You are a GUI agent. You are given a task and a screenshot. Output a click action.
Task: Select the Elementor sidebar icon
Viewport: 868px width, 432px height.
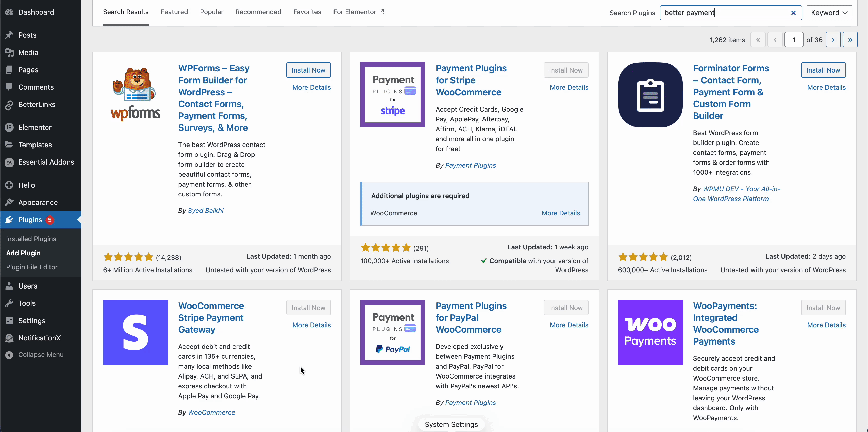coord(9,127)
